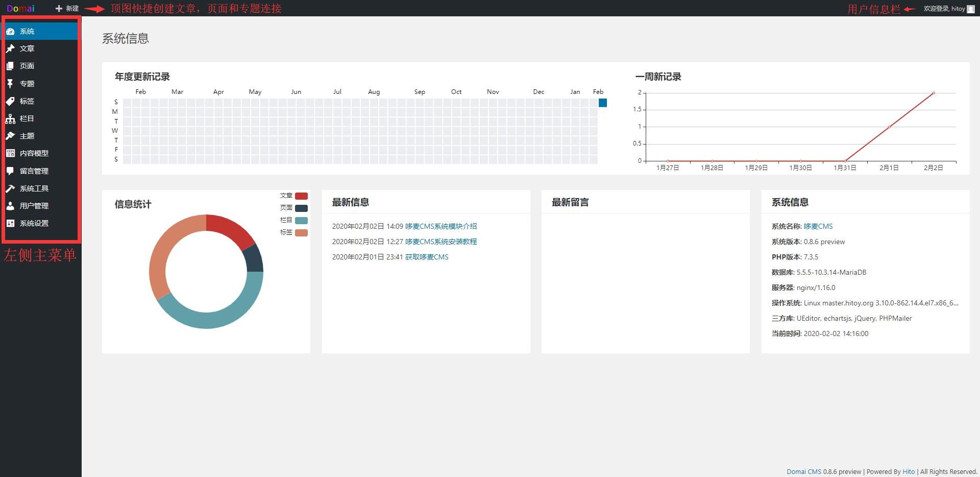Click the 2月2日 data point on weekly chart
The image size is (980, 477).
point(934,93)
